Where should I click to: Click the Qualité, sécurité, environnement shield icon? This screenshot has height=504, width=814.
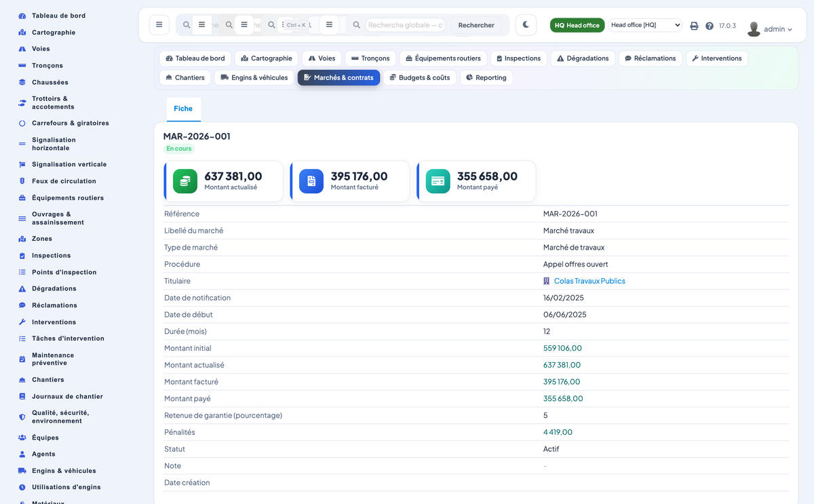[22, 417]
